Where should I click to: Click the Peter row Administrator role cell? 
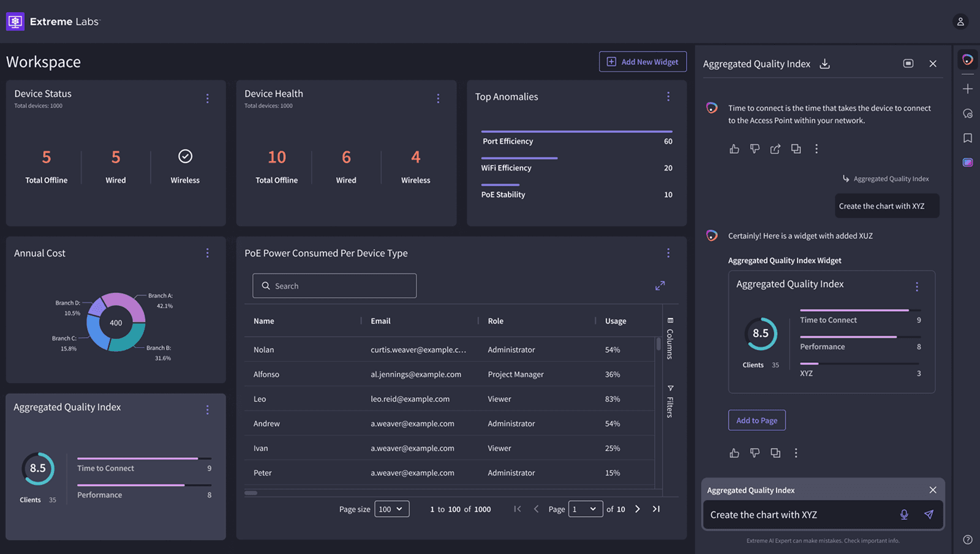(x=511, y=472)
